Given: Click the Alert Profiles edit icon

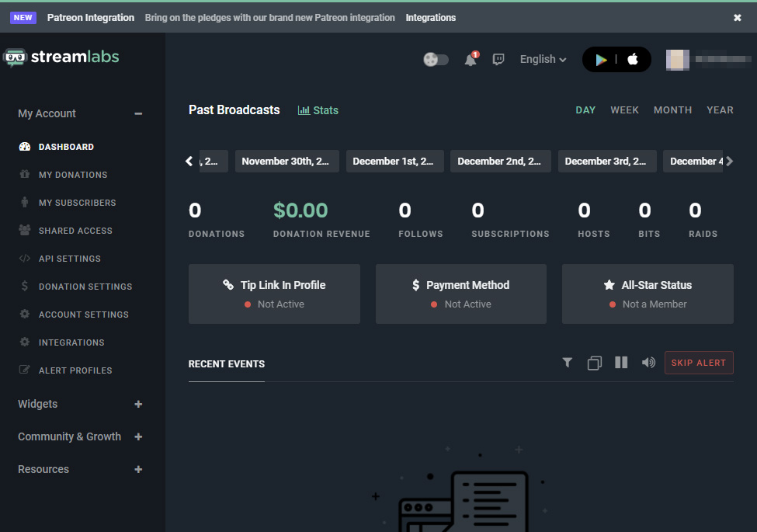Looking at the screenshot, I should tap(25, 370).
